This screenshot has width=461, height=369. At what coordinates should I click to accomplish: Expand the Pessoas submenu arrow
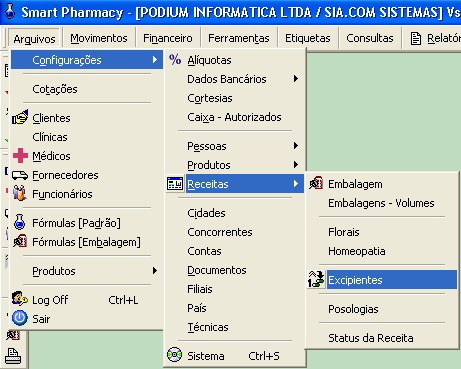[x=296, y=146]
